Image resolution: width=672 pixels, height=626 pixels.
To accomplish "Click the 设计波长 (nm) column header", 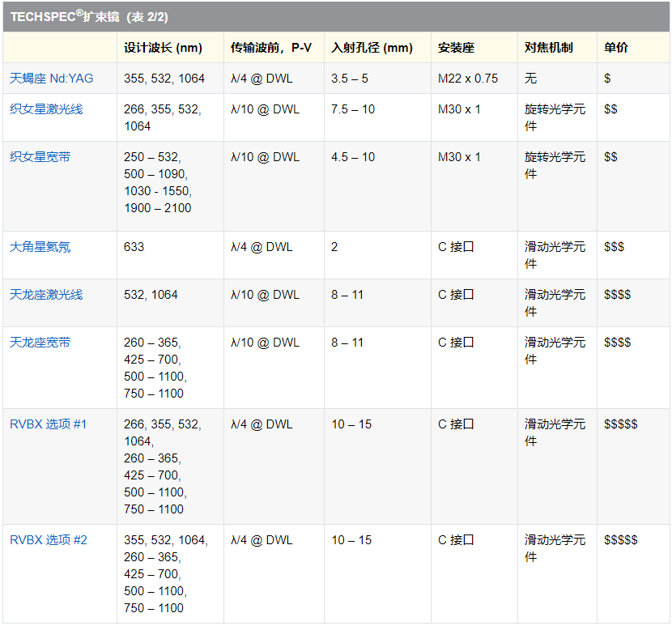I will tap(163, 48).
